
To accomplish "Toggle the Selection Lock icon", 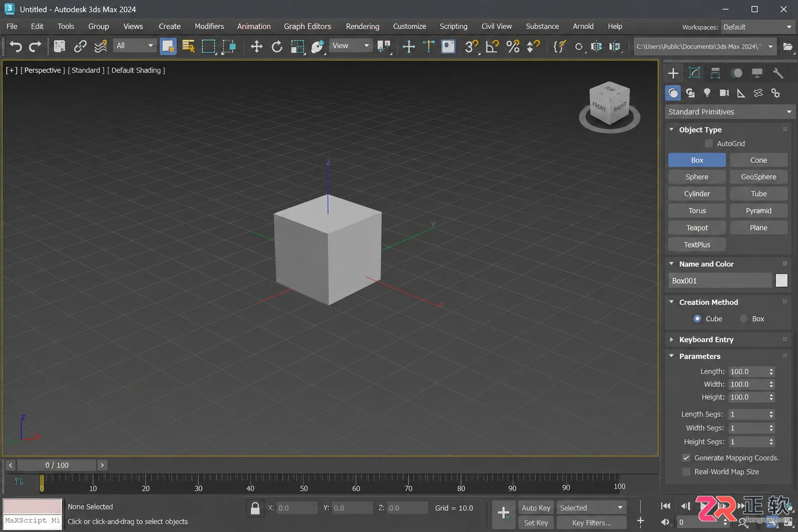I will click(255, 508).
